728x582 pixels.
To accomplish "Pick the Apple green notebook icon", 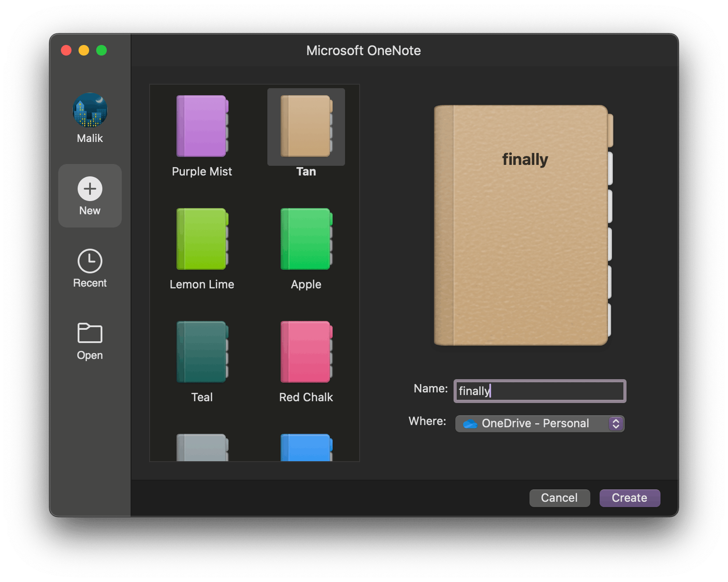I will click(x=307, y=239).
